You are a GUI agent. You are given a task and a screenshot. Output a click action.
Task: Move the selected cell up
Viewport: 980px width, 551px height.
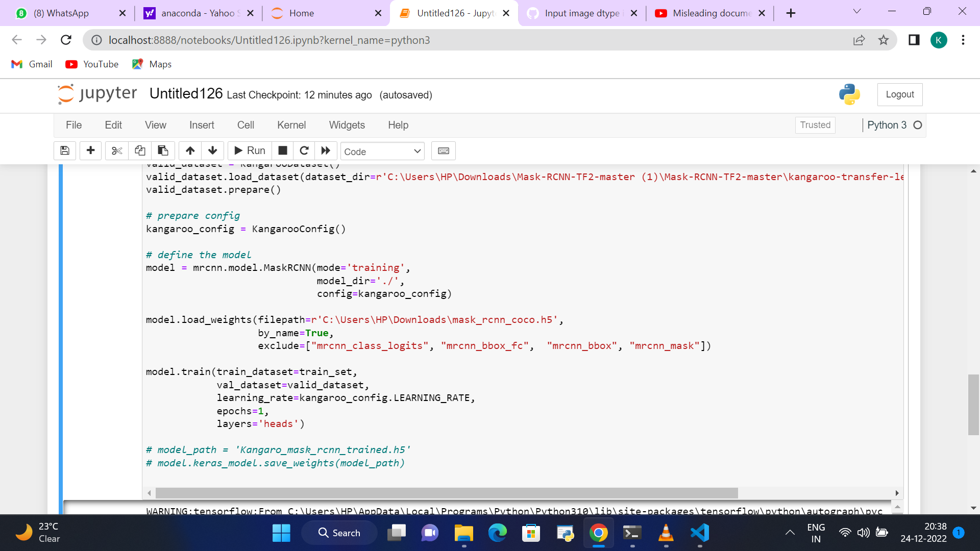click(190, 151)
